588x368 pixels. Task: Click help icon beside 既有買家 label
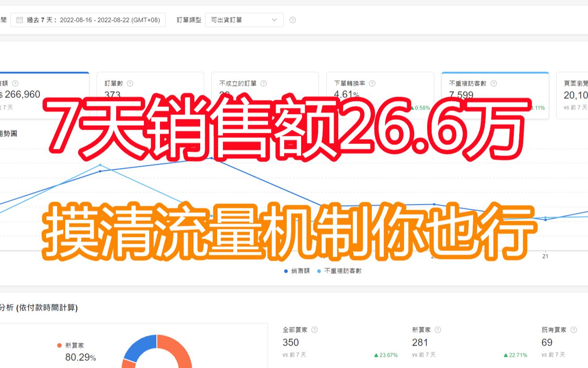point(574,330)
